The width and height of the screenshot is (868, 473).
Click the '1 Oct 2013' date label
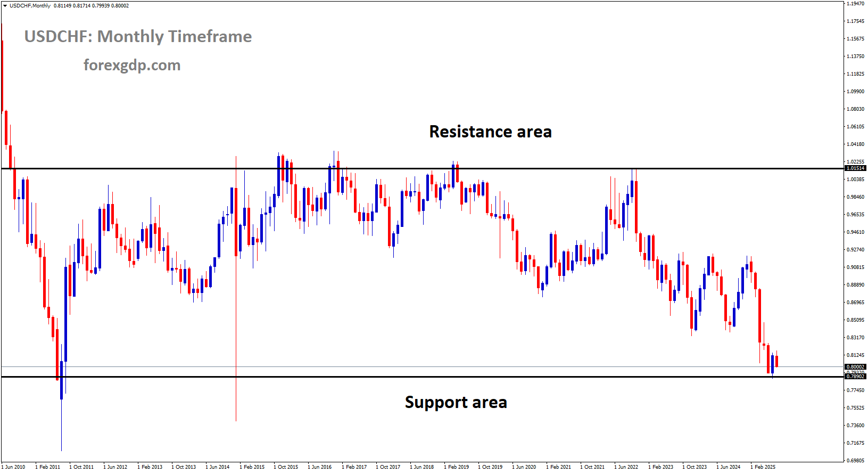(184, 467)
